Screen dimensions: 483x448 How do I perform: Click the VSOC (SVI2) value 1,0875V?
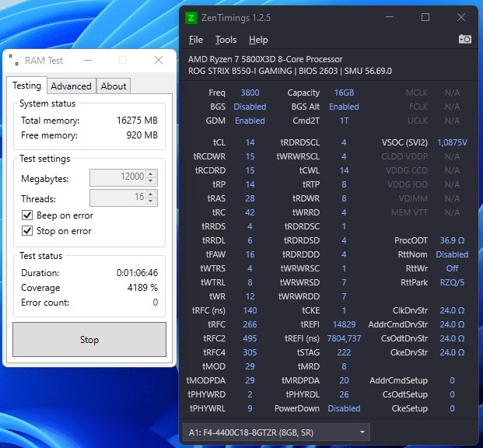tap(452, 142)
